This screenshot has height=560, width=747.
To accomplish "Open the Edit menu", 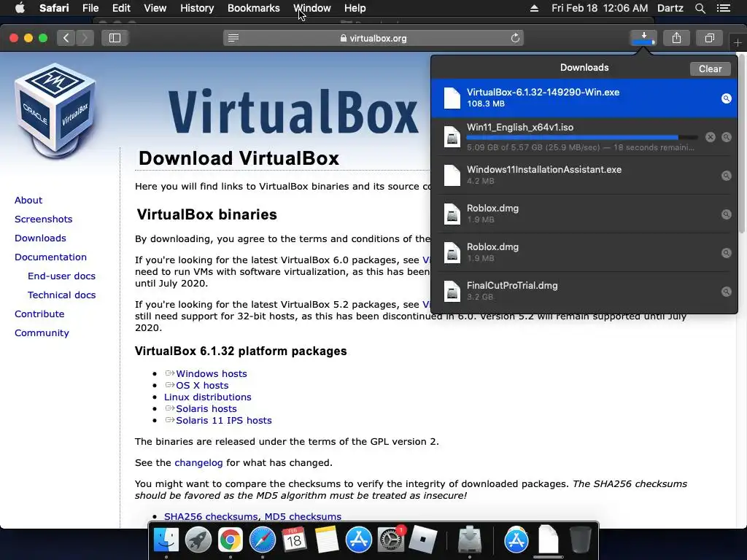I will pyautogui.click(x=121, y=8).
